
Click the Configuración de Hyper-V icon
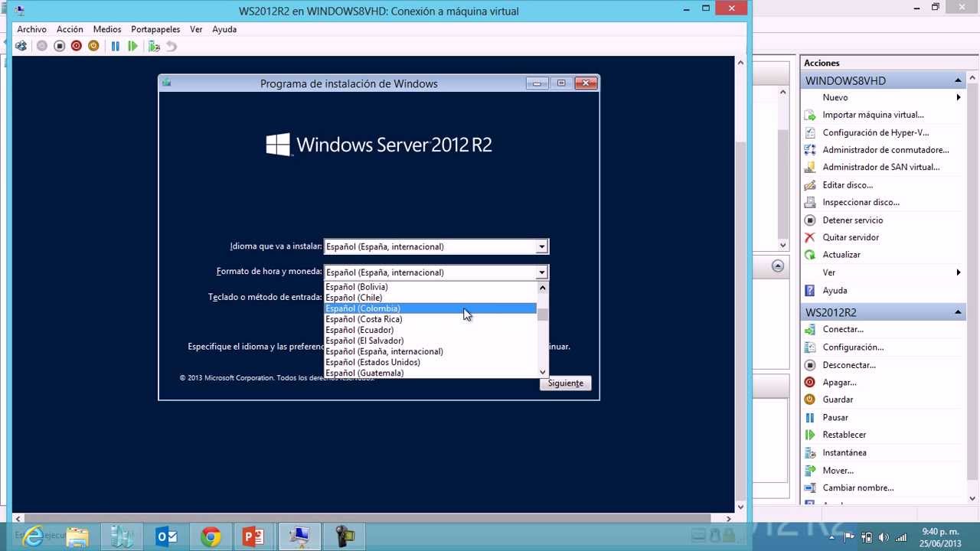(810, 132)
